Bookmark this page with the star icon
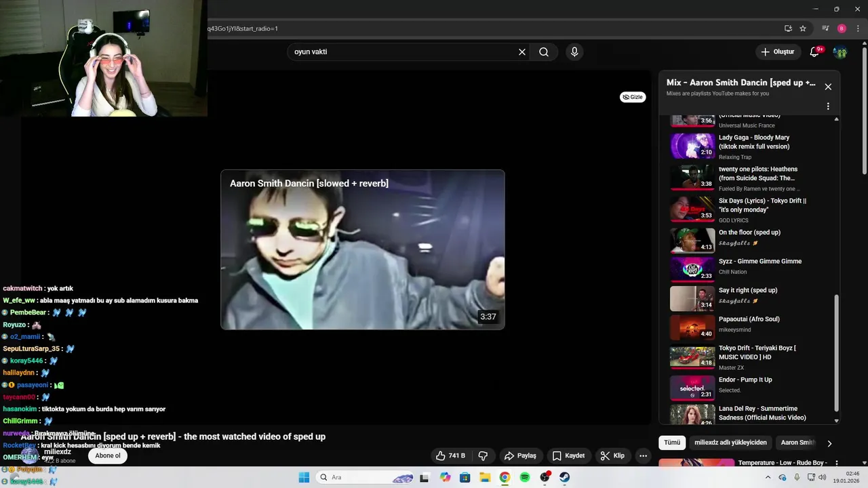This screenshot has height=488, width=868. (803, 28)
